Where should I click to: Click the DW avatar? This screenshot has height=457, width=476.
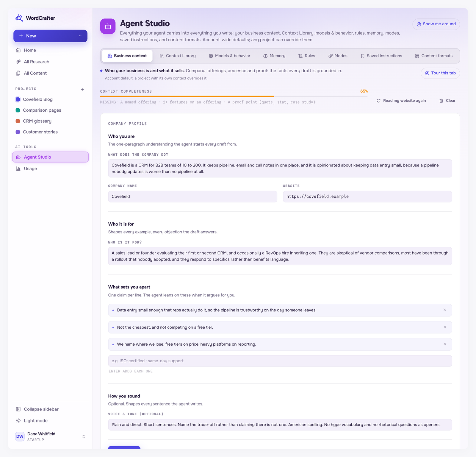pyautogui.click(x=20, y=436)
